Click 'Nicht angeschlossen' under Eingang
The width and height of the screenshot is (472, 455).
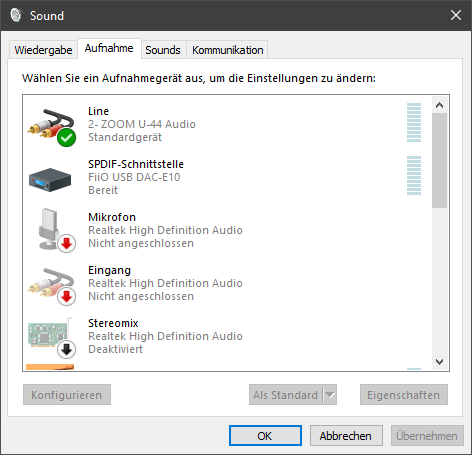point(141,296)
